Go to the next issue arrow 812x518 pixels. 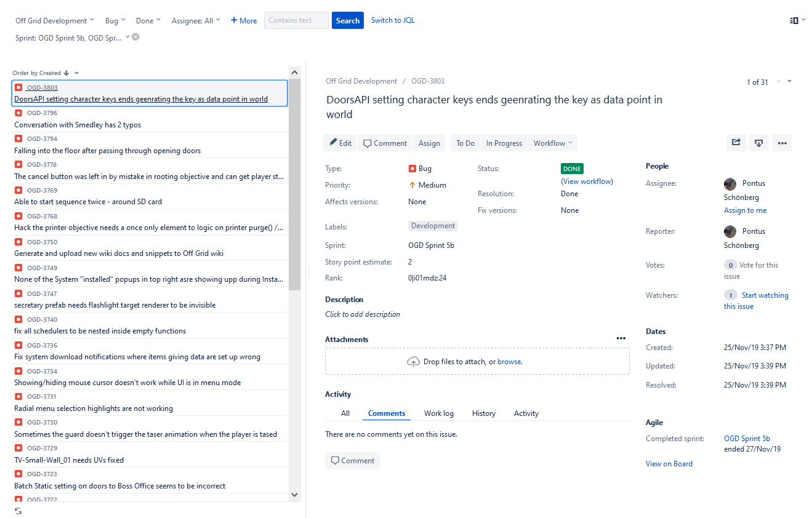790,81
